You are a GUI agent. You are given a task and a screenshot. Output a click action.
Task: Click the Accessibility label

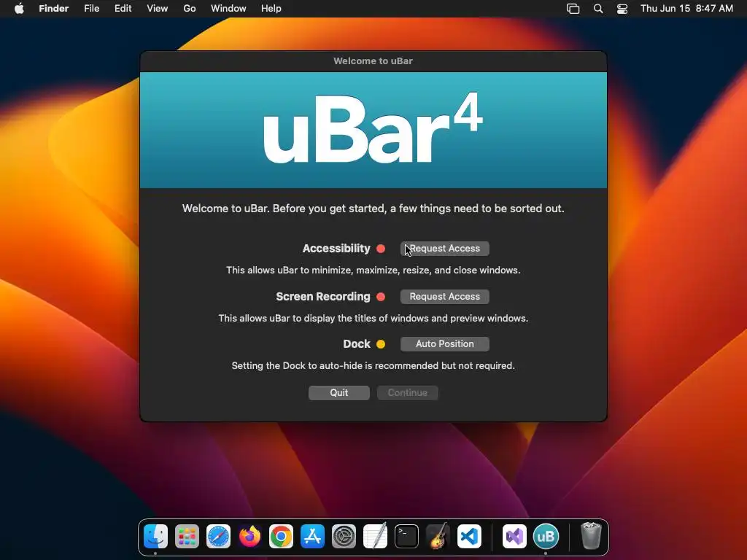[336, 249]
